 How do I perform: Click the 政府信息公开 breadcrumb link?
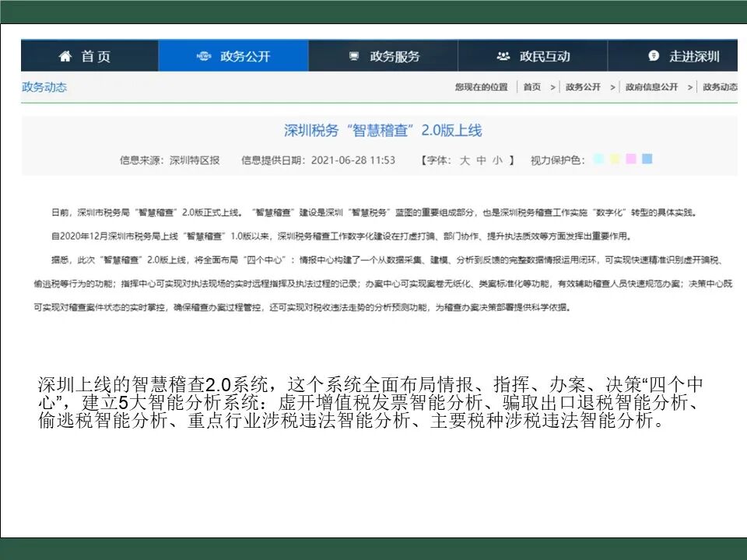coord(651,86)
